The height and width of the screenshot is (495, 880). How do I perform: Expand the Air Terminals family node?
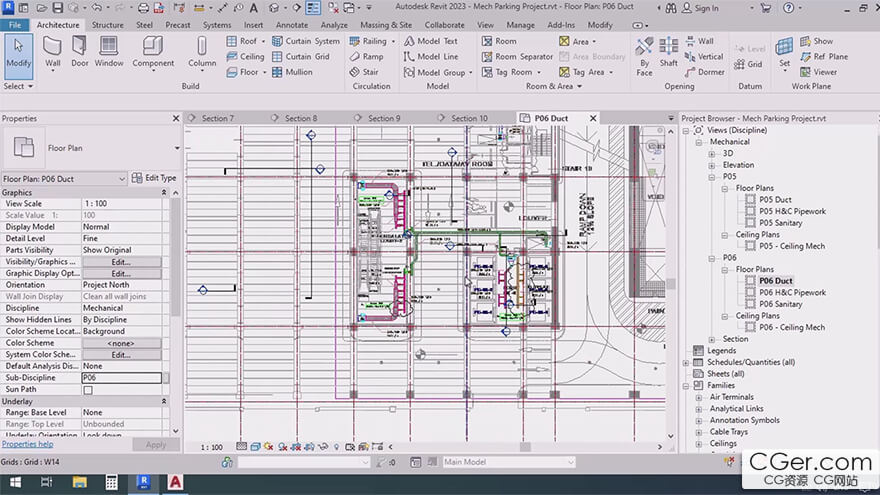click(699, 397)
